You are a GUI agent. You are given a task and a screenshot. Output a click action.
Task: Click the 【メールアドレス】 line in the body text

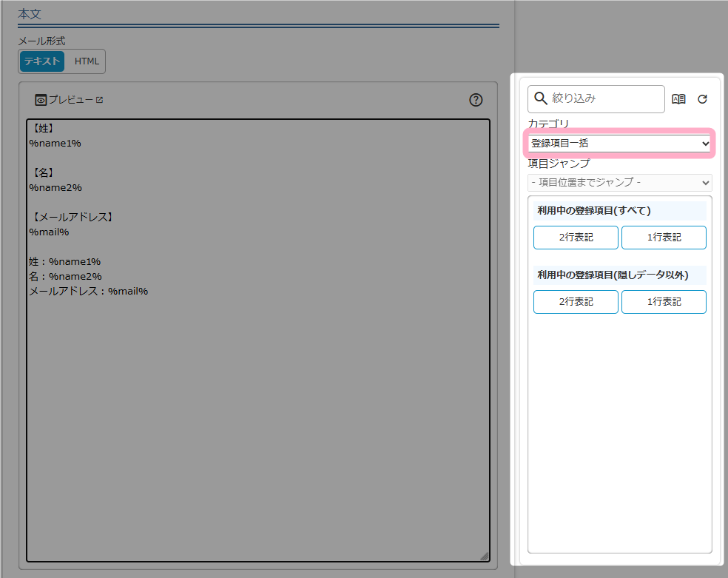tap(73, 217)
